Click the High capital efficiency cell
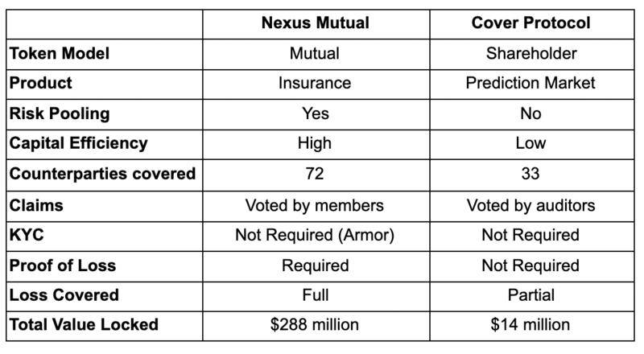644x354 pixels. 315,143
